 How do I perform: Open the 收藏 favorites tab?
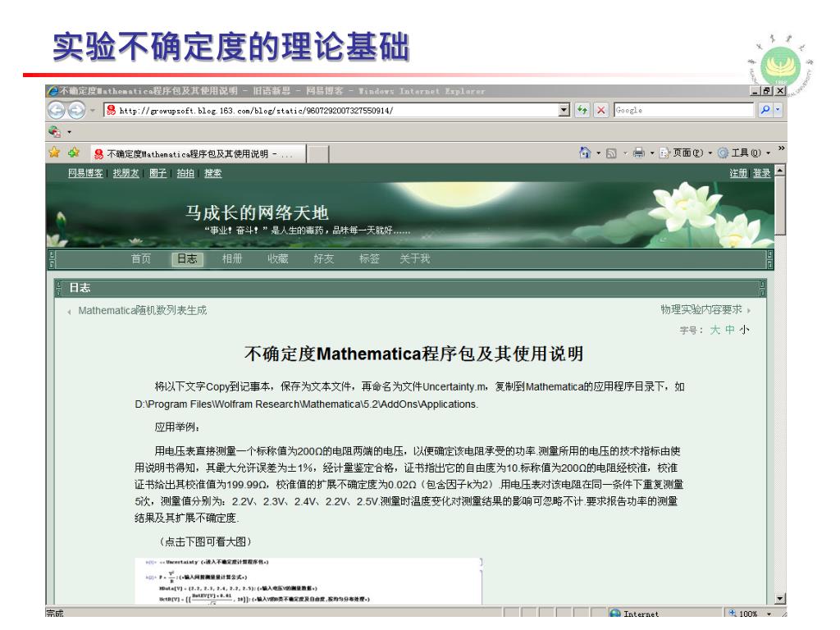click(x=278, y=258)
